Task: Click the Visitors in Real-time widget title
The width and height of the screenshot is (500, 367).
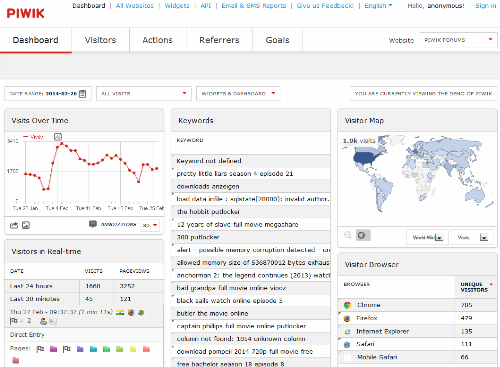Action: tap(46, 251)
